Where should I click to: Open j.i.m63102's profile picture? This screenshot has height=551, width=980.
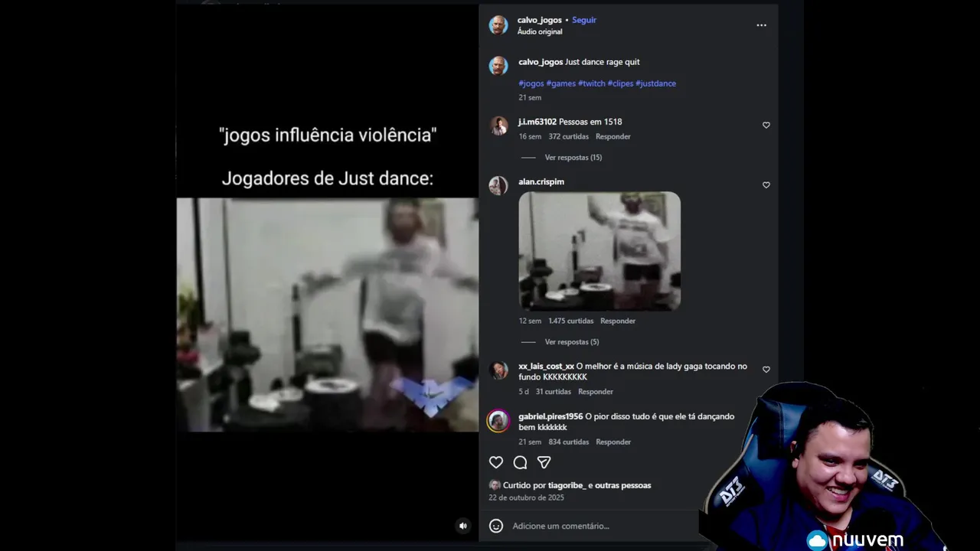[498, 126]
